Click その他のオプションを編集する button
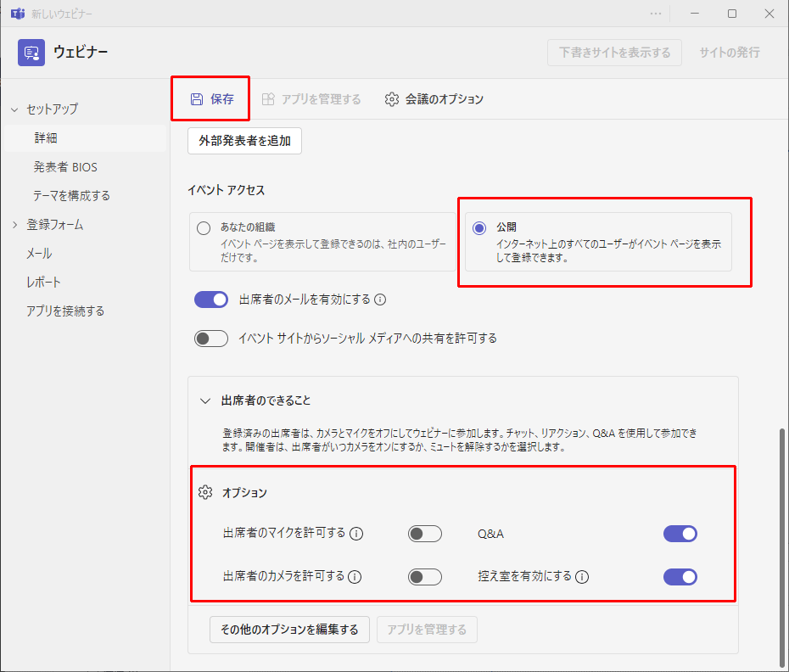 tap(289, 630)
